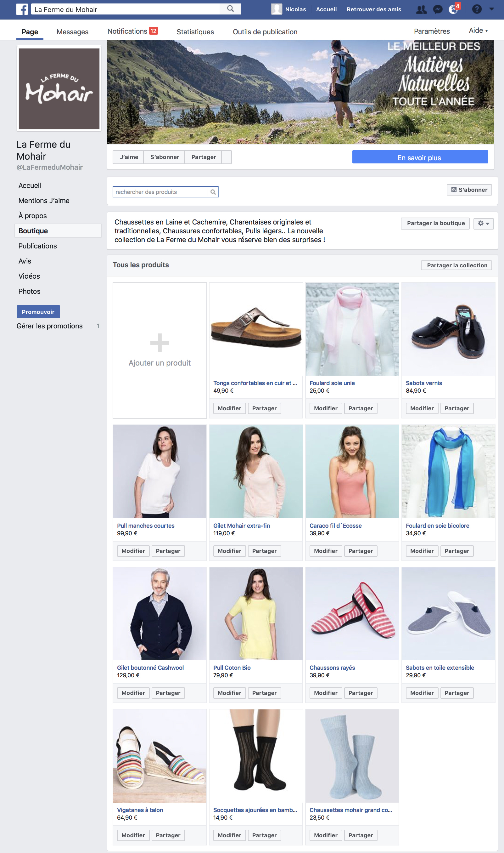504x853 pixels.
Task: Click Partager for Pull Coton Bio
Action: 264,693
